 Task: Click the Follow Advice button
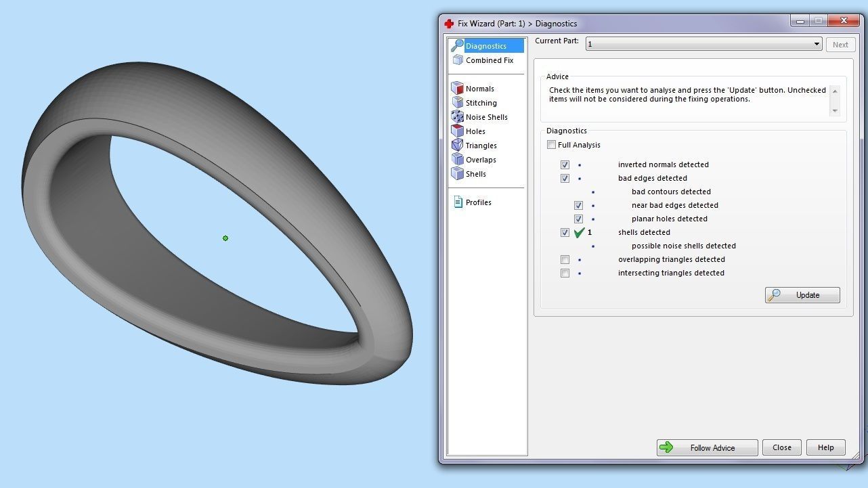click(707, 447)
